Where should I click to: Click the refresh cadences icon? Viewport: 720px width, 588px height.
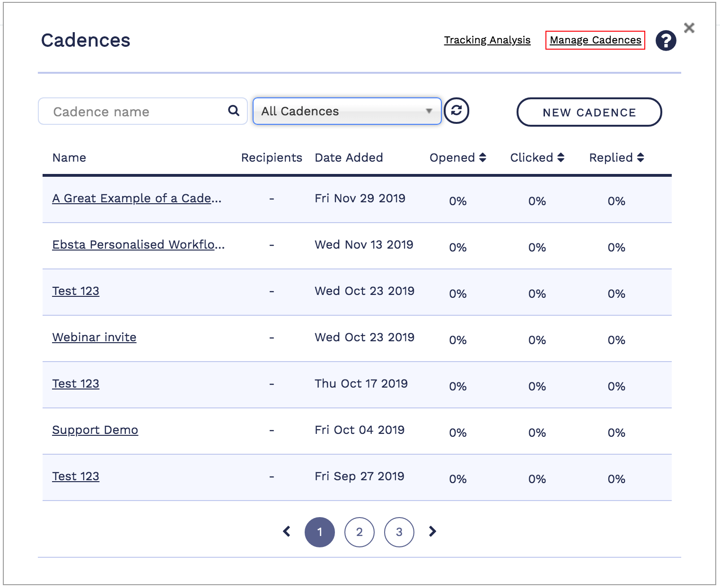pos(456,111)
